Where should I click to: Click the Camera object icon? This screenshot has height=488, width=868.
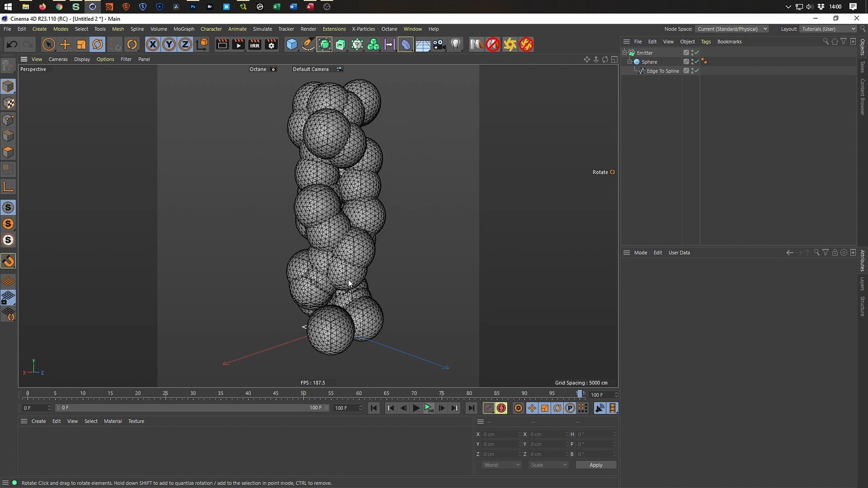pyautogui.click(x=439, y=45)
